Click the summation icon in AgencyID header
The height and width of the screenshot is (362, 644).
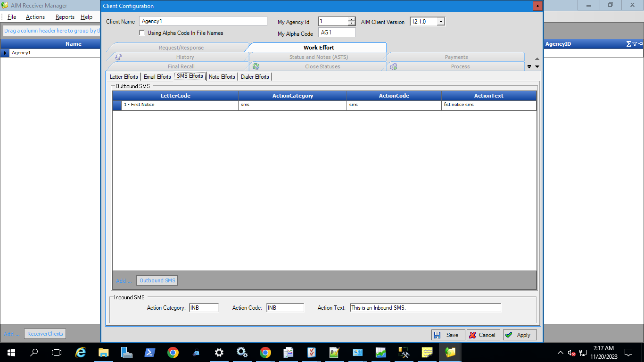pyautogui.click(x=628, y=44)
